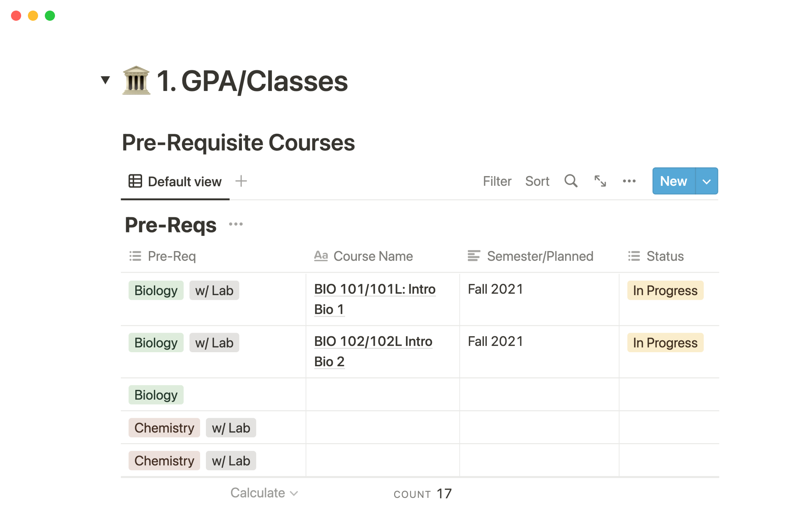The width and height of the screenshot is (812, 508).
Task: Open the dropdown arrow beside New button
Action: point(706,181)
